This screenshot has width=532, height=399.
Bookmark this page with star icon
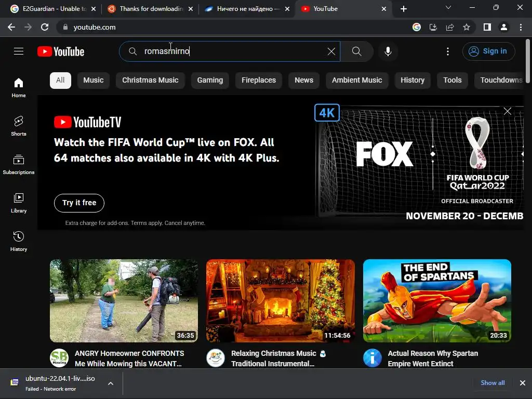click(467, 27)
